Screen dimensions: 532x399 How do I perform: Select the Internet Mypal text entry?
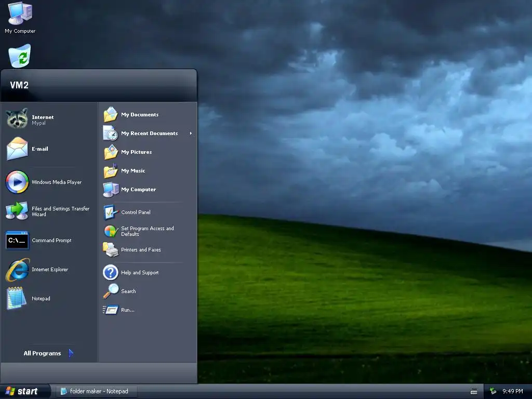click(43, 120)
